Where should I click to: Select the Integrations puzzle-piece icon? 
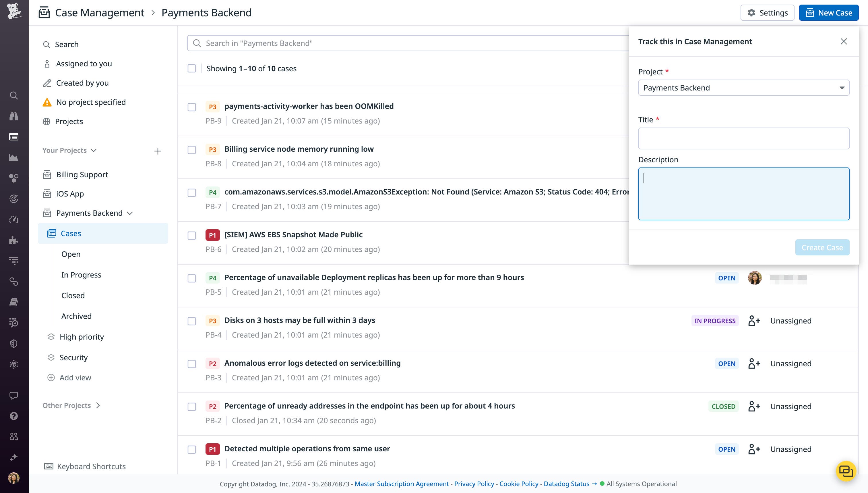tap(13, 240)
